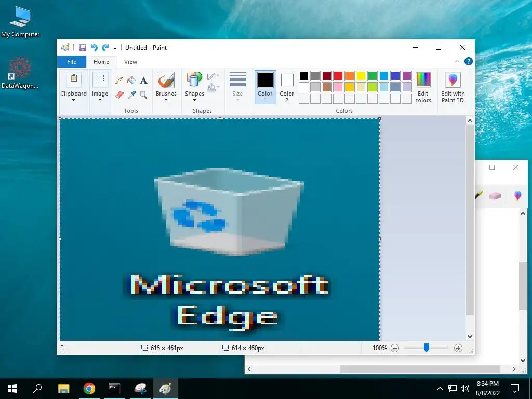Open the File menu

point(72,62)
